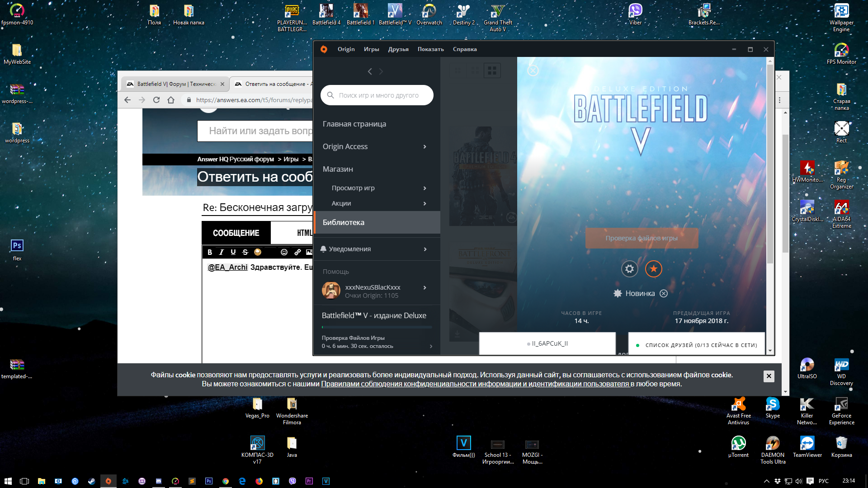Open Главная страница in Origin sidebar
The image size is (868, 488).
354,124
